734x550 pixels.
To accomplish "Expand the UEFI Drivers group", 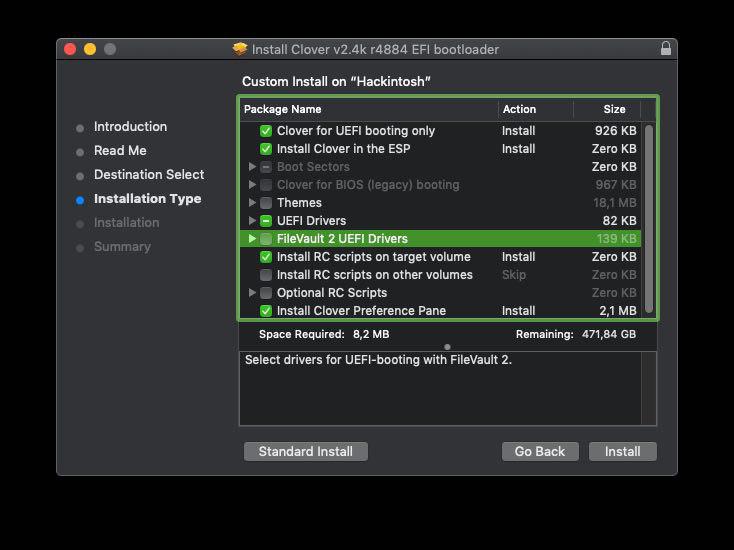I will [x=252, y=220].
